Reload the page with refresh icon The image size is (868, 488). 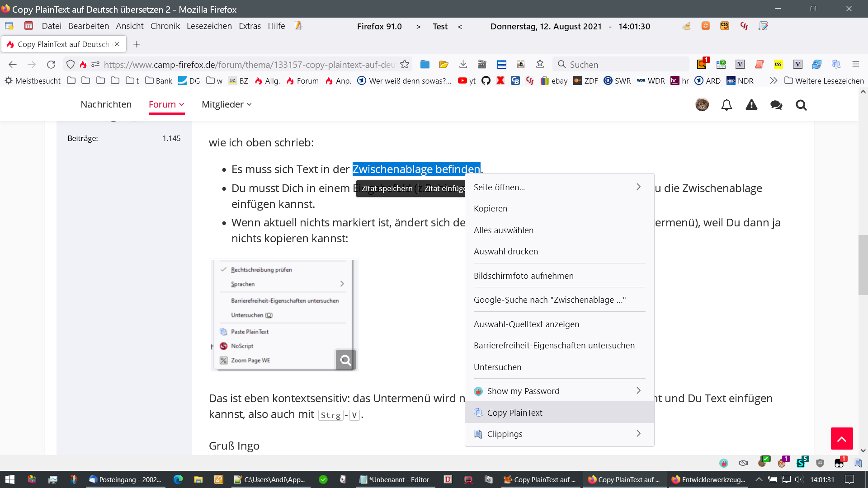pos(51,64)
